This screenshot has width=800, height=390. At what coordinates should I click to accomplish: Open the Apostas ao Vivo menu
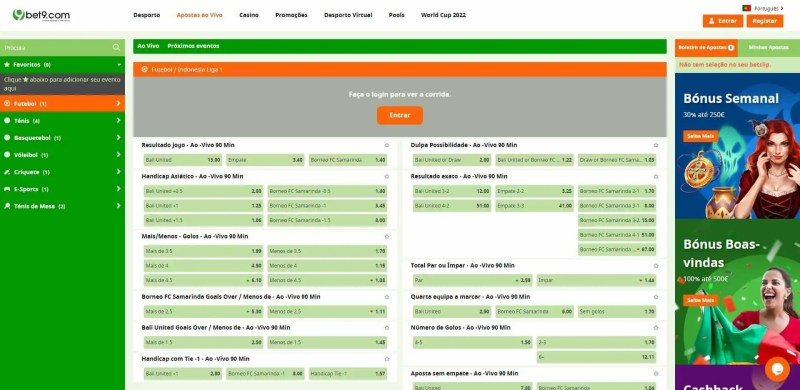[199, 15]
